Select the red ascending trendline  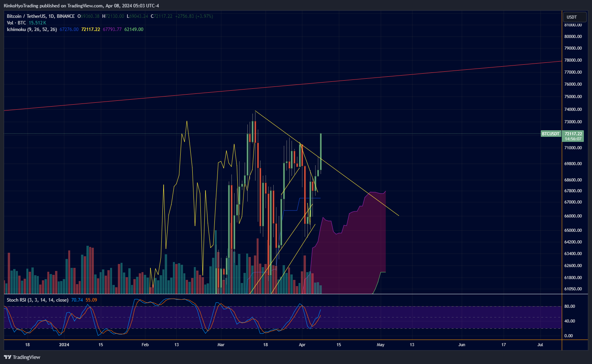283,86
